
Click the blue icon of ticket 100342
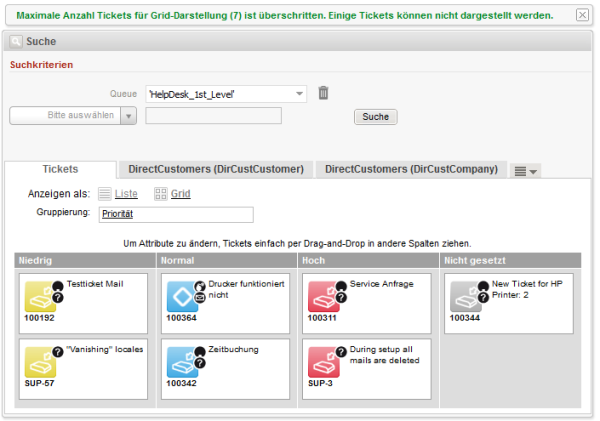pyautogui.click(x=183, y=360)
